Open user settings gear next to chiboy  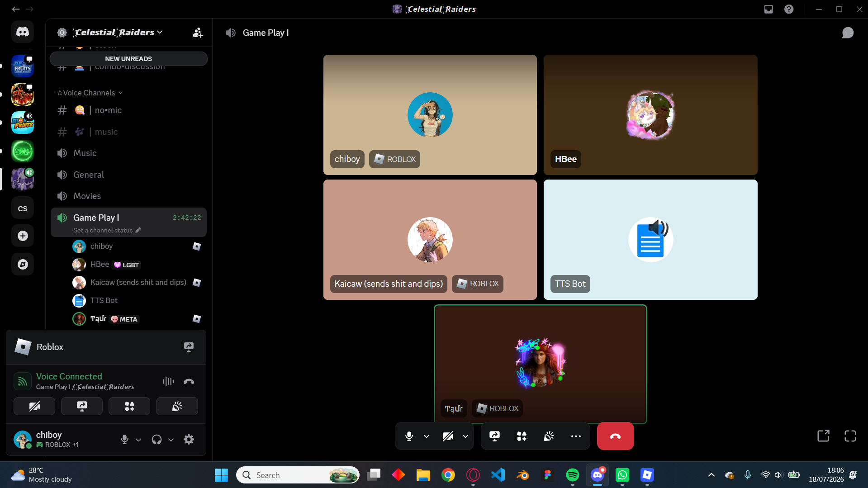pos(189,439)
